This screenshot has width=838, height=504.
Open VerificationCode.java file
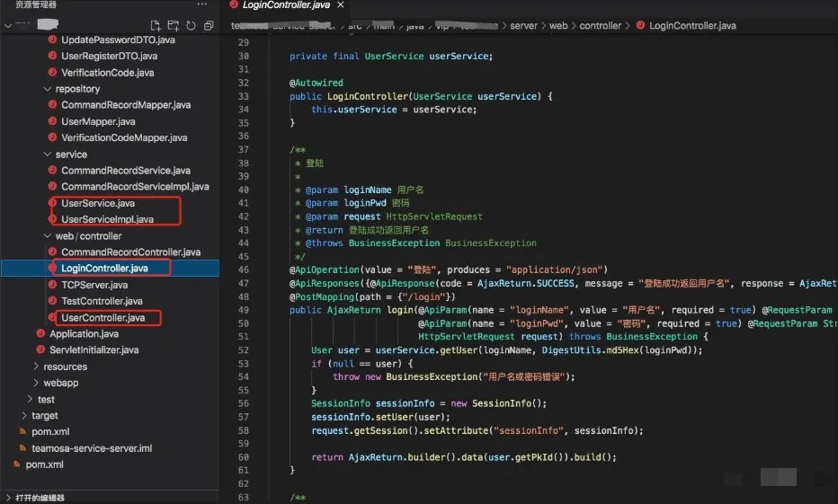click(x=107, y=72)
